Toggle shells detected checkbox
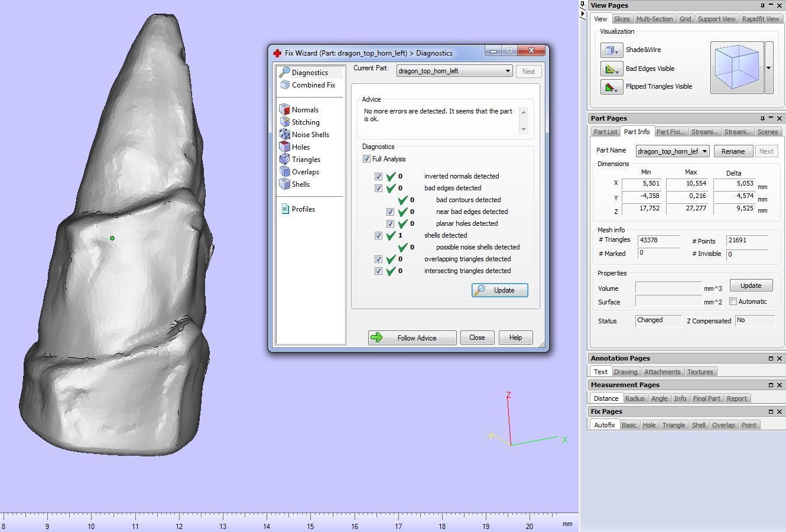The height and width of the screenshot is (532, 786). 379,235
